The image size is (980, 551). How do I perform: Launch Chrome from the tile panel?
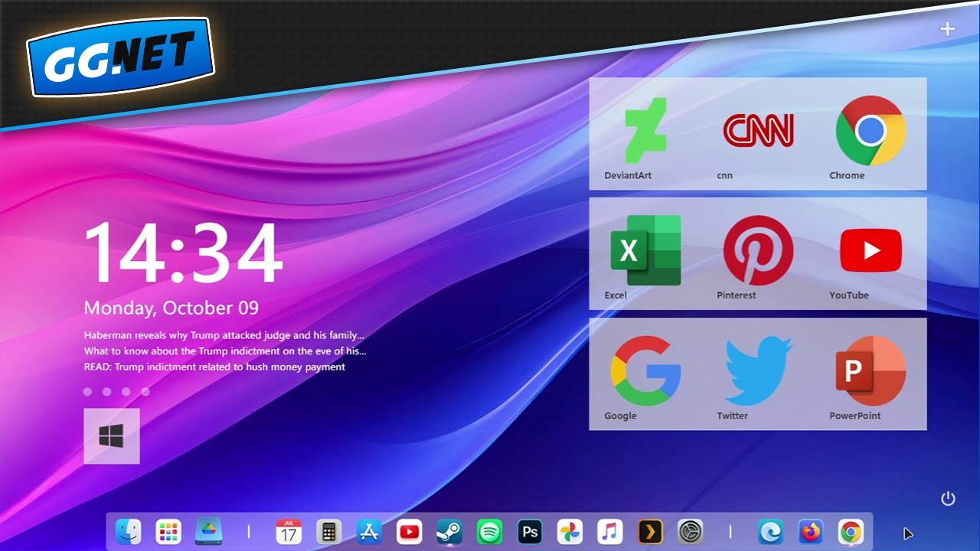pyautogui.click(x=871, y=134)
